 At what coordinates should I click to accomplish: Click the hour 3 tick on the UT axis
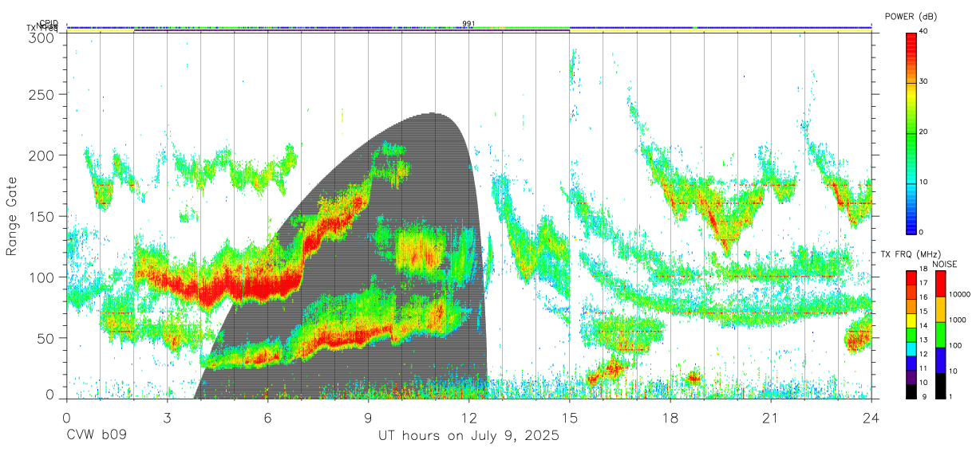pos(167,418)
